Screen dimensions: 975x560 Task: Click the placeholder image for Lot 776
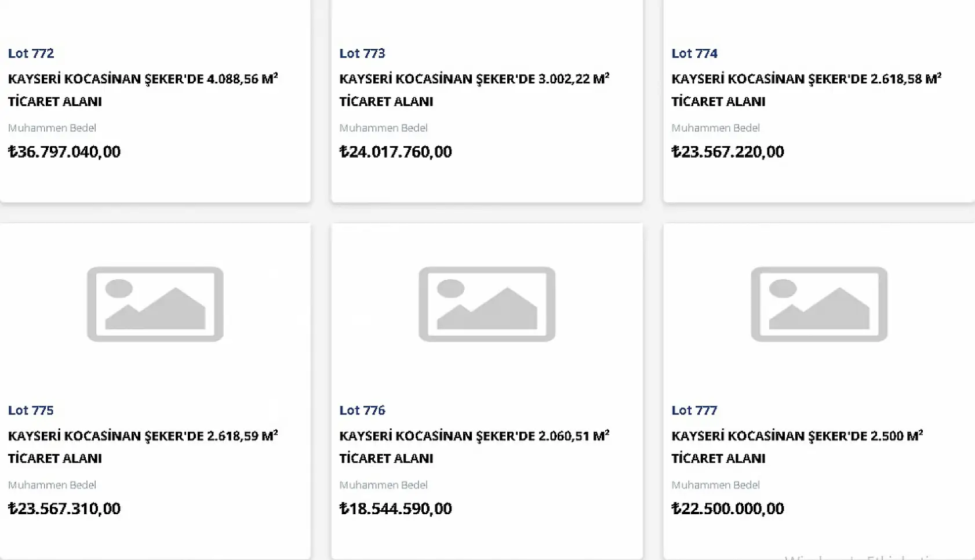click(x=487, y=304)
